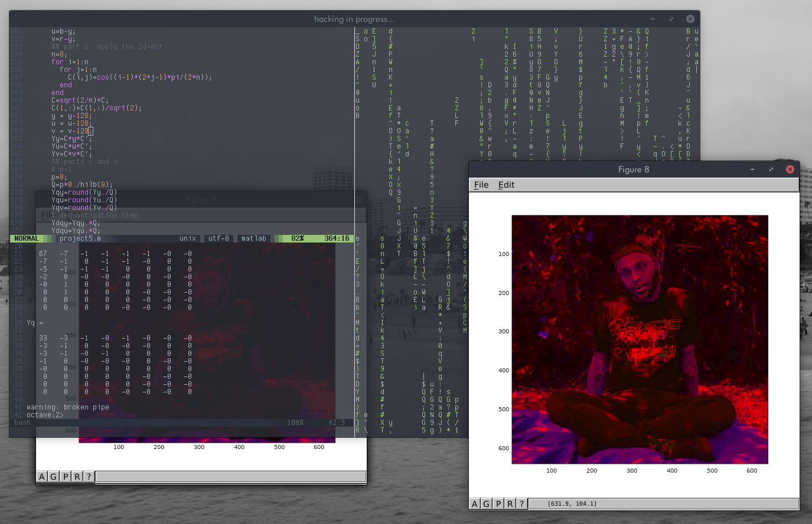Image resolution: width=812 pixels, height=524 pixels.
Task: Click the code line 'y = y-128;'
Action: (x=71, y=116)
